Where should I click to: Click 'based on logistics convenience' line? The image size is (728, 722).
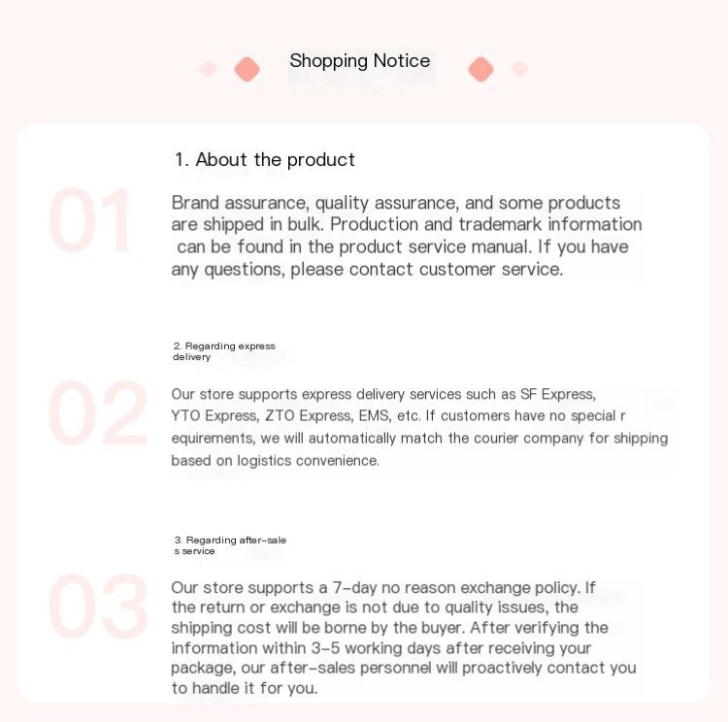pos(276,461)
